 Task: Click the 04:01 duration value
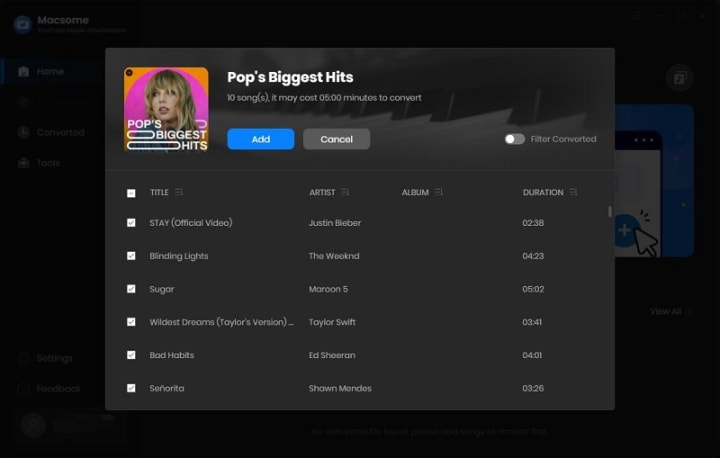tap(532, 355)
